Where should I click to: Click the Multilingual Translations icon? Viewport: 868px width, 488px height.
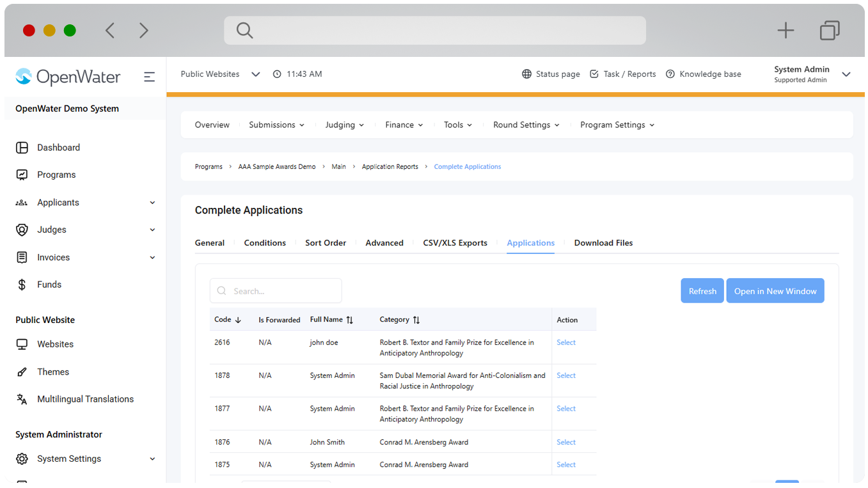pyautogui.click(x=22, y=399)
